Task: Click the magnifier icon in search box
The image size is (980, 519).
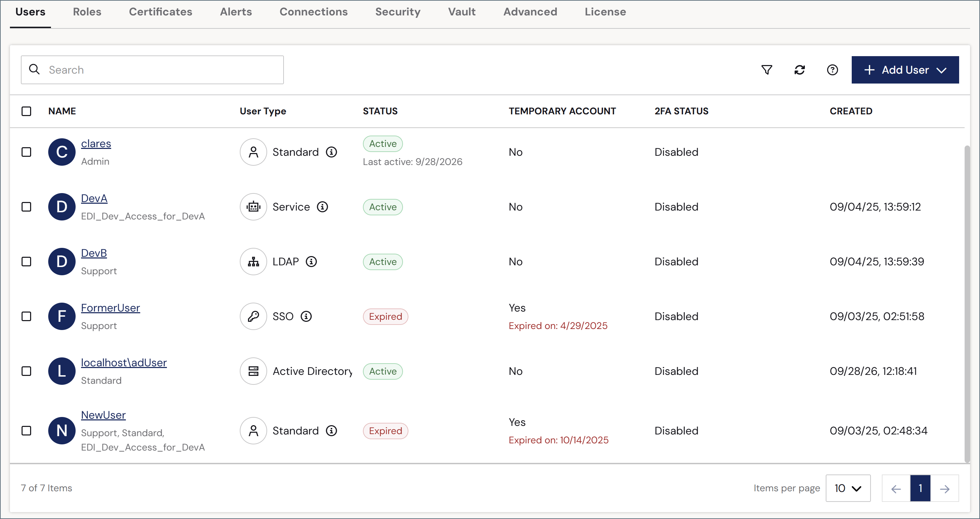Action: (34, 69)
